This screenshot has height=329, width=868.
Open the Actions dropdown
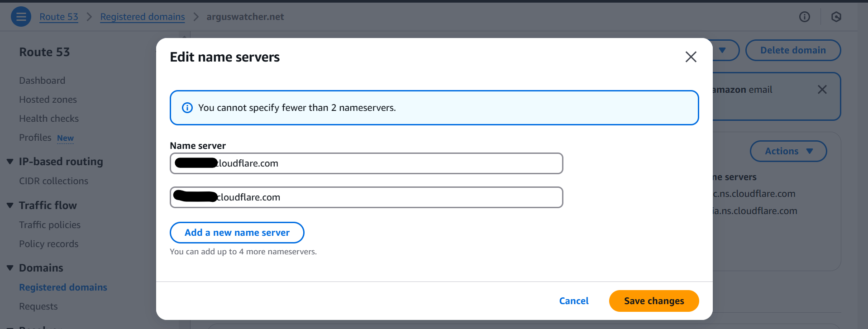(x=788, y=151)
